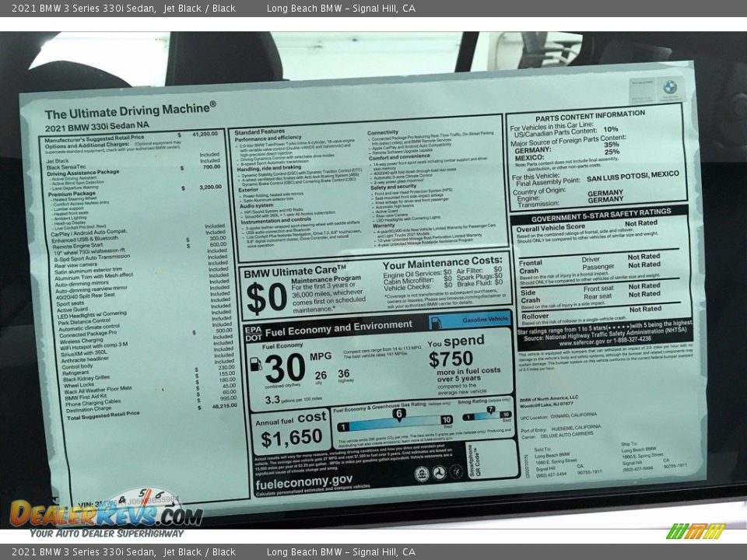The image size is (747, 560).
Task: Click the 'BMW Ultimate Care' heading
Action: pos(295,272)
